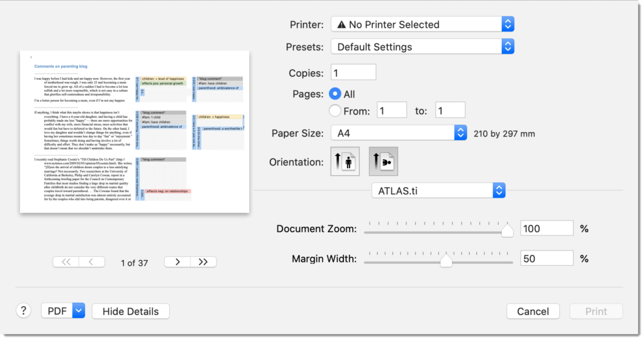Jump to last preview page
The height and width of the screenshot is (340, 644).
[203, 262]
